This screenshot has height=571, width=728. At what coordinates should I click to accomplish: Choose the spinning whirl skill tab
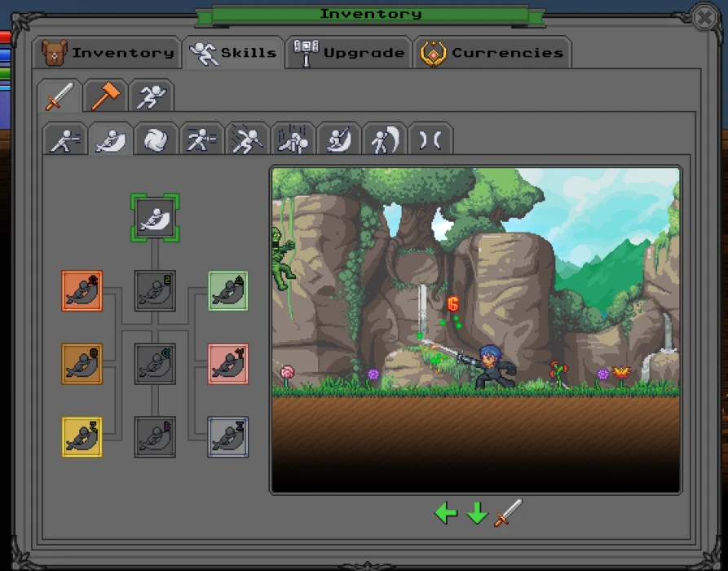(156, 139)
